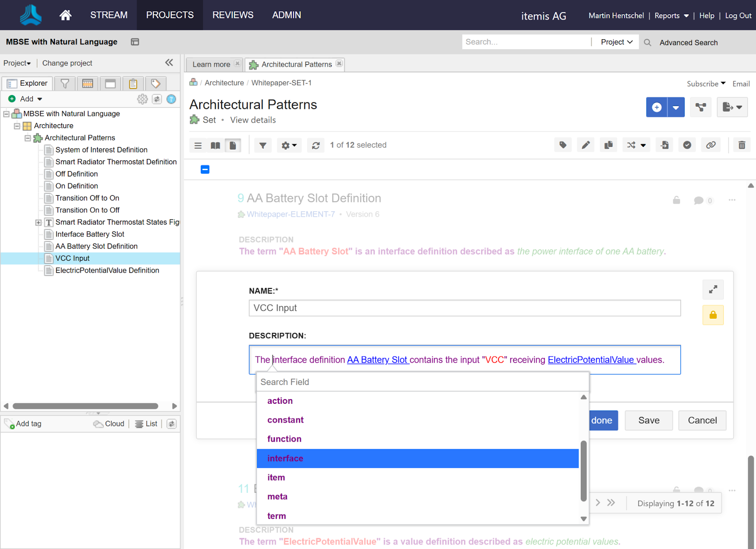The height and width of the screenshot is (549, 756).
Task: Open the Project search scope dropdown
Action: click(616, 42)
